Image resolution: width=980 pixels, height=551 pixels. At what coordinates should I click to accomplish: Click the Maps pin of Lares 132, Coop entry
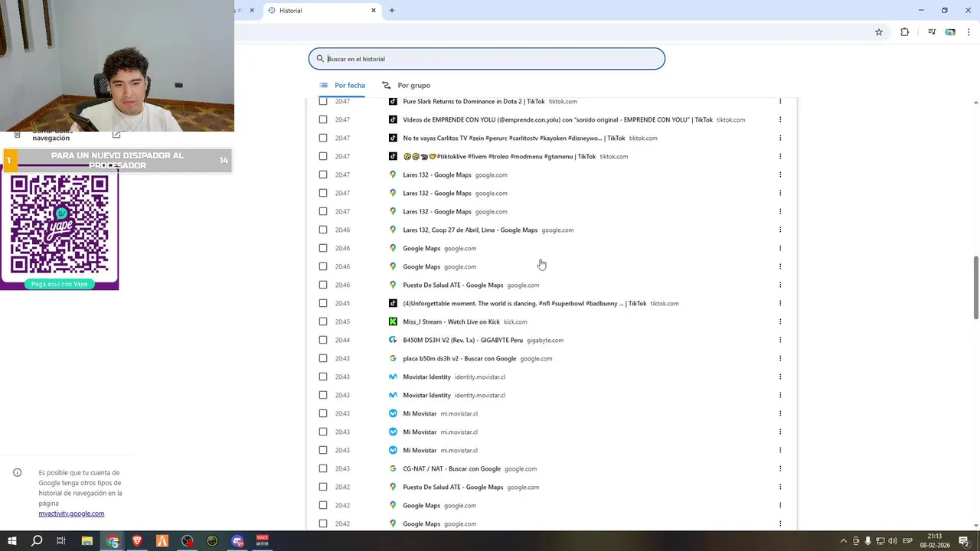(393, 230)
